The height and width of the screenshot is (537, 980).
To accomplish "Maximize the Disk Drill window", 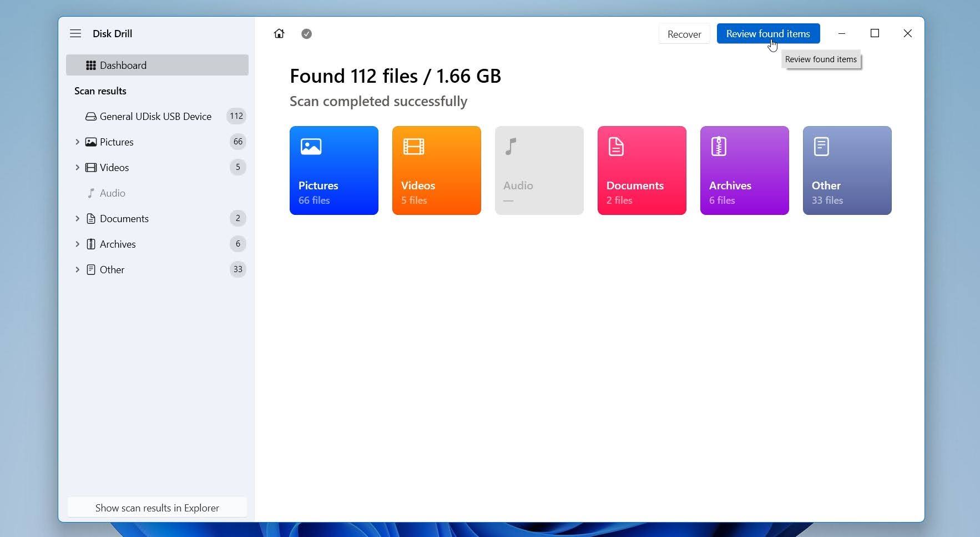I will click(x=875, y=33).
